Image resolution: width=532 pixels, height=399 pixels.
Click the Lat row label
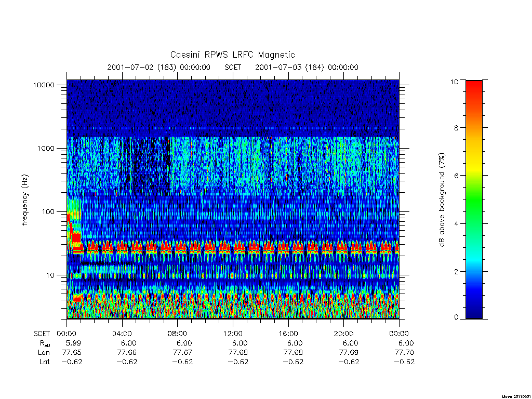click(45, 362)
